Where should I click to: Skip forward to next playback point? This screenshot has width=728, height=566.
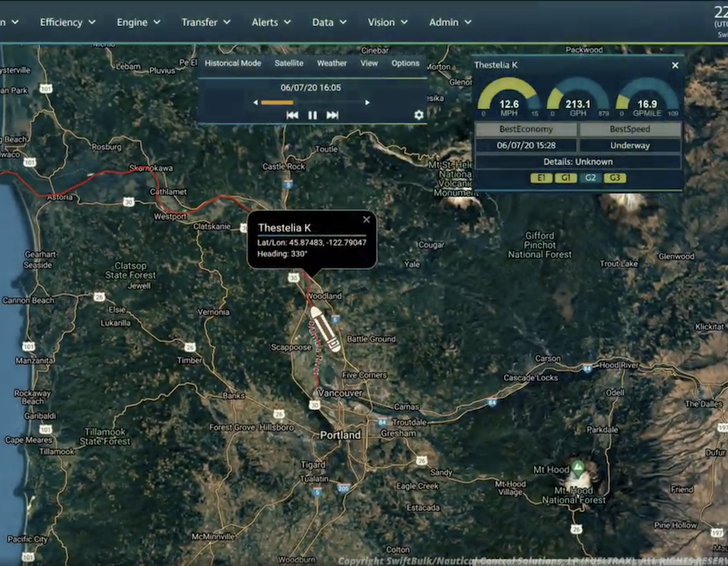click(332, 115)
